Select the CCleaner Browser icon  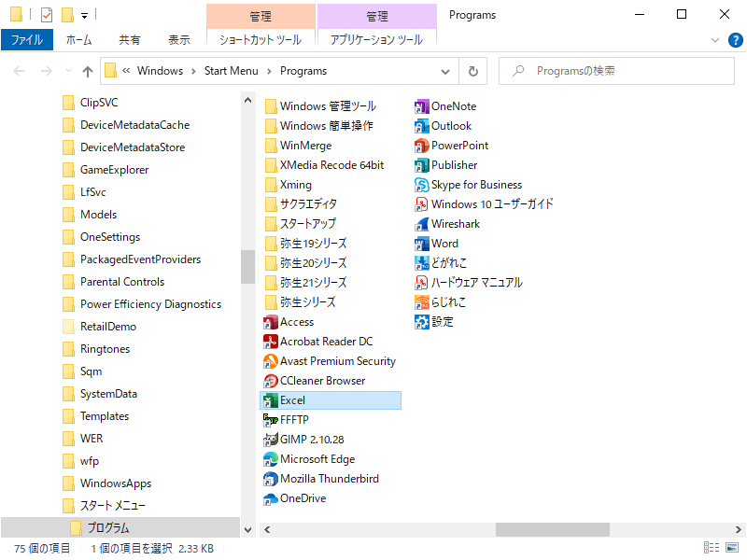[x=271, y=381]
